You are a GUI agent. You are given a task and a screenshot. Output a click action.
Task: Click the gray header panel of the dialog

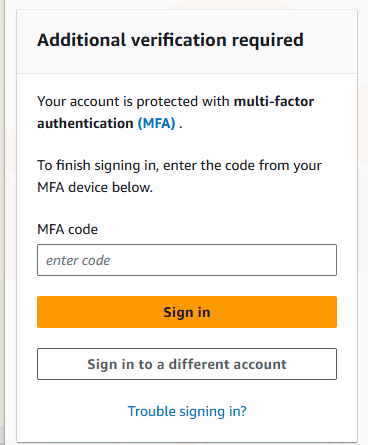[x=187, y=42]
